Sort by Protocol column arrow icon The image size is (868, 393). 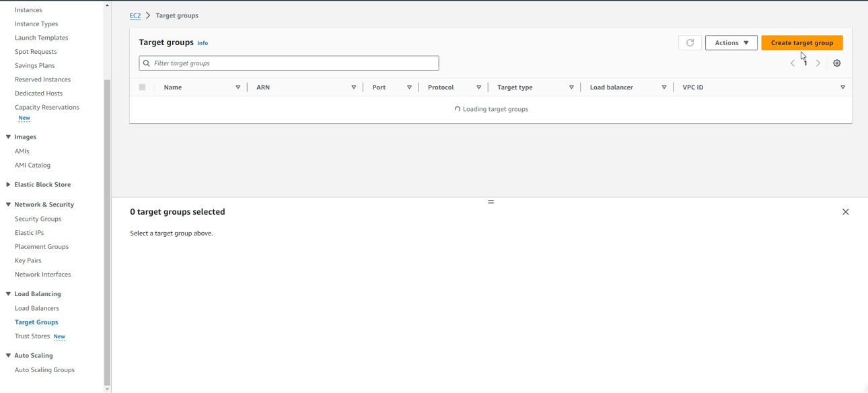coord(478,87)
